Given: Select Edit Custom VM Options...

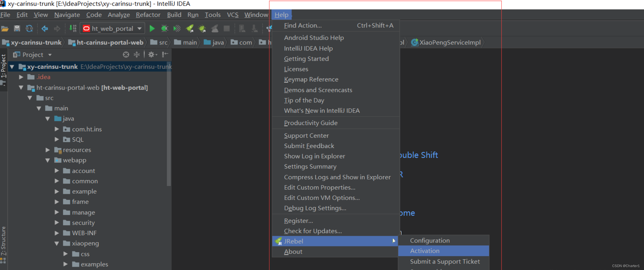Looking at the screenshot, I should [x=336, y=198].
